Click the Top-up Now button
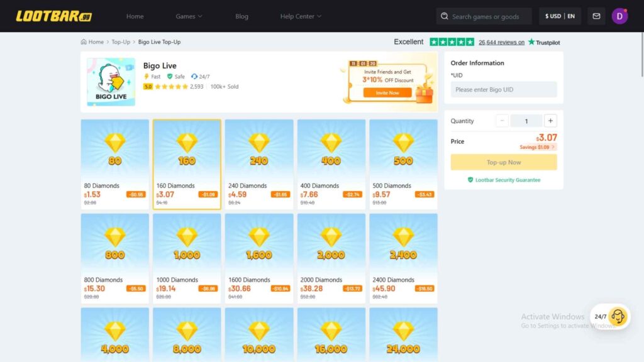Screen dimensions: 644x362 (504, 162)
